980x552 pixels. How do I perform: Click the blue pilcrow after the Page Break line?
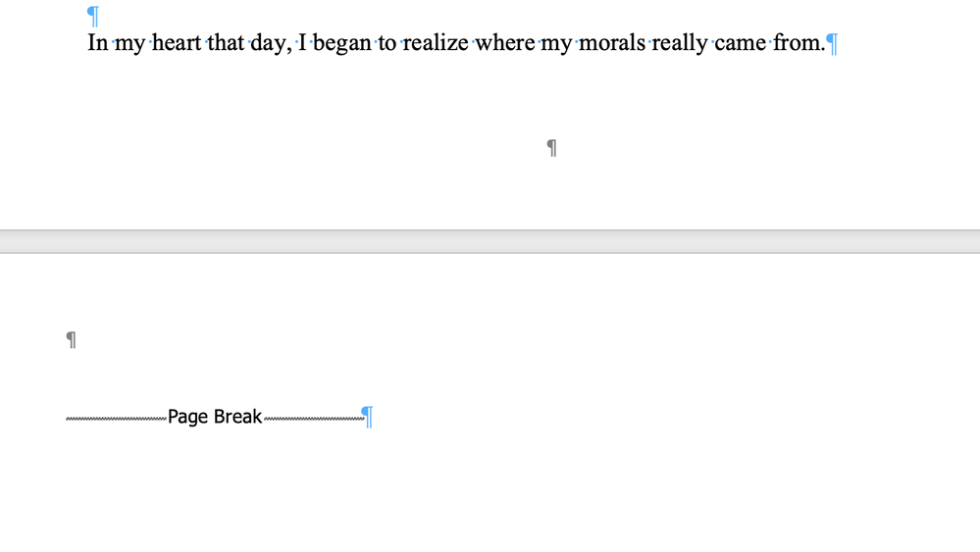pos(368,417)
